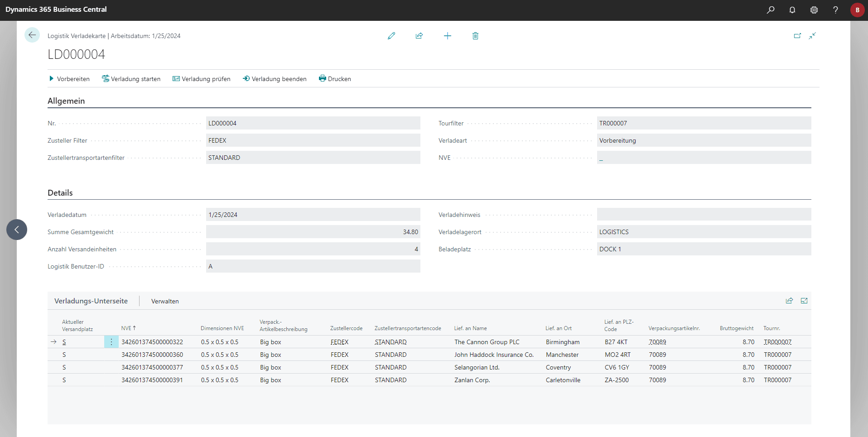Screen dimensions: 868x437
Task: Open the search magnifier icon
Action: [x=770, y=10]
